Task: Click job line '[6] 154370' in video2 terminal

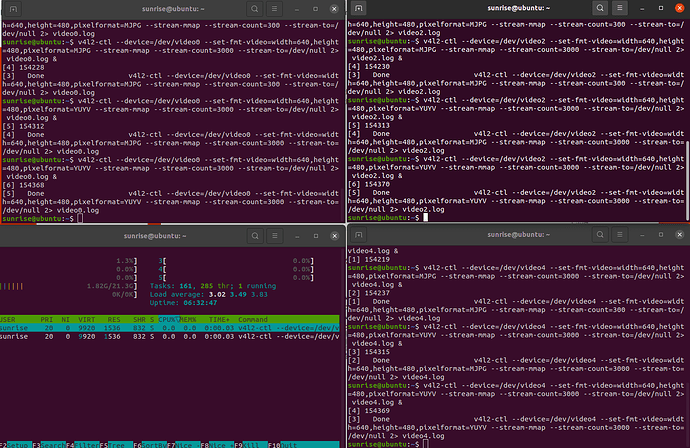Action: click(369, 184)
